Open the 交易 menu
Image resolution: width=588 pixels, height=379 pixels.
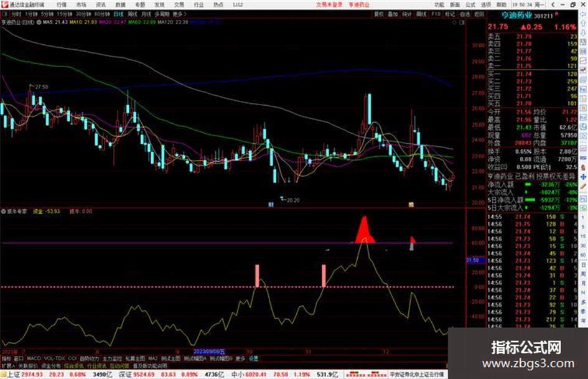pyautogui.click(x=179, y=5)
